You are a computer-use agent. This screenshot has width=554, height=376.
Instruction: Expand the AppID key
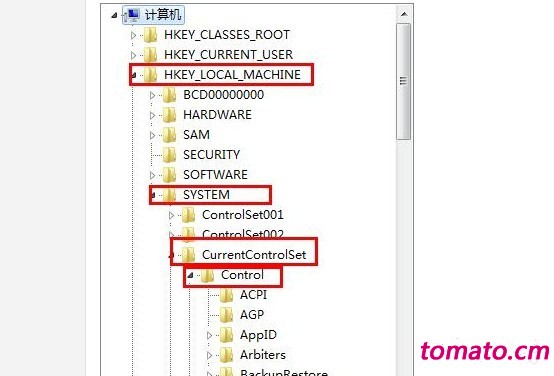pos(210,335)
